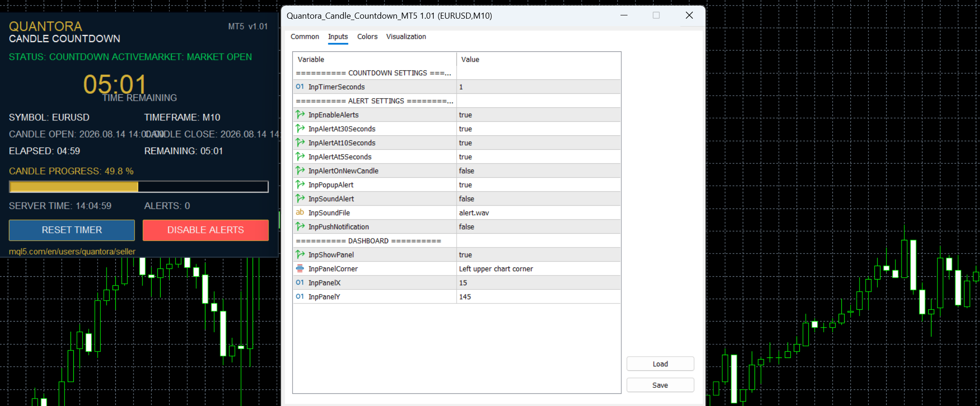Click the DISABLE ALERTS button
The width and height of the screenshot is (980, 406).
(x=205, y=230)
